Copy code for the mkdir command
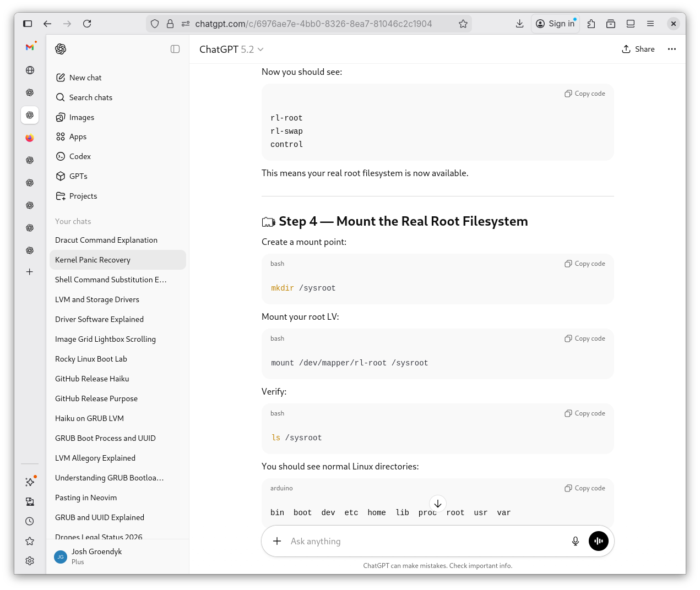Image resolution: width=700 pixels, height=590 pixels. click(x=584, y=264)
